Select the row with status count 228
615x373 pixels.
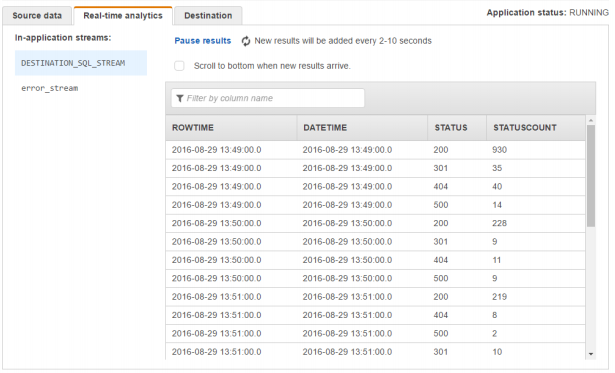[375, 223]
